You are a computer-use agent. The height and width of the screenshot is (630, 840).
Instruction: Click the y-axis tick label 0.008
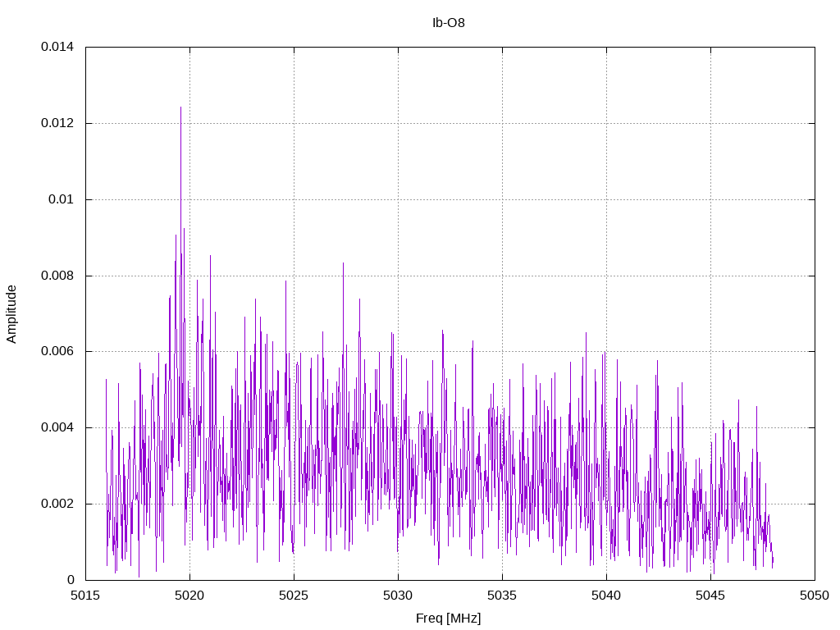[x=57, y=276]
